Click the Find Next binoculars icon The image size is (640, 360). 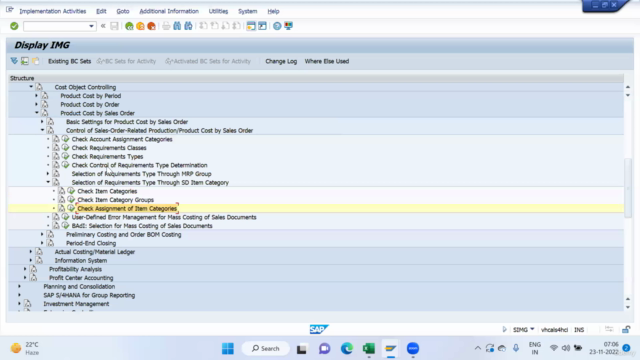(188, 26)
